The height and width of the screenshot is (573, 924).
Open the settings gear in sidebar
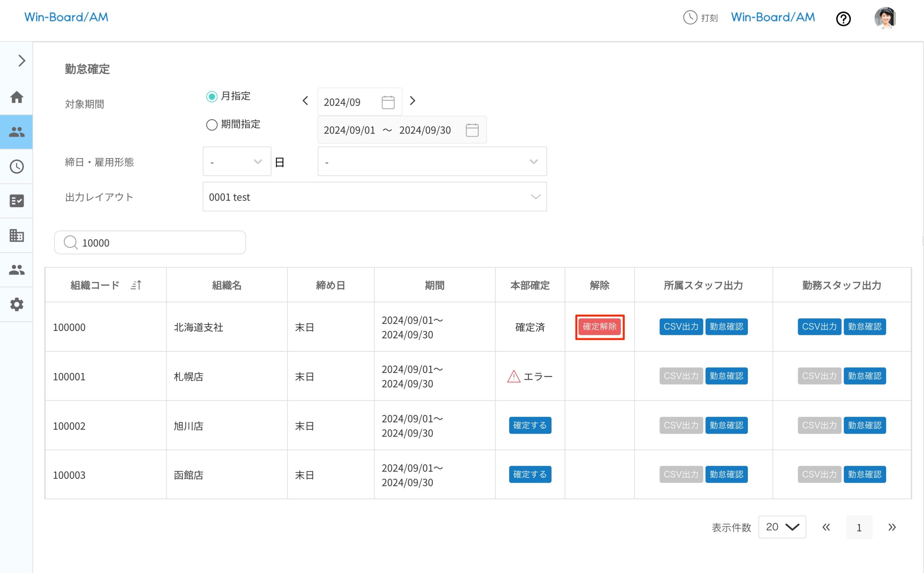click(x=17, y=304)
